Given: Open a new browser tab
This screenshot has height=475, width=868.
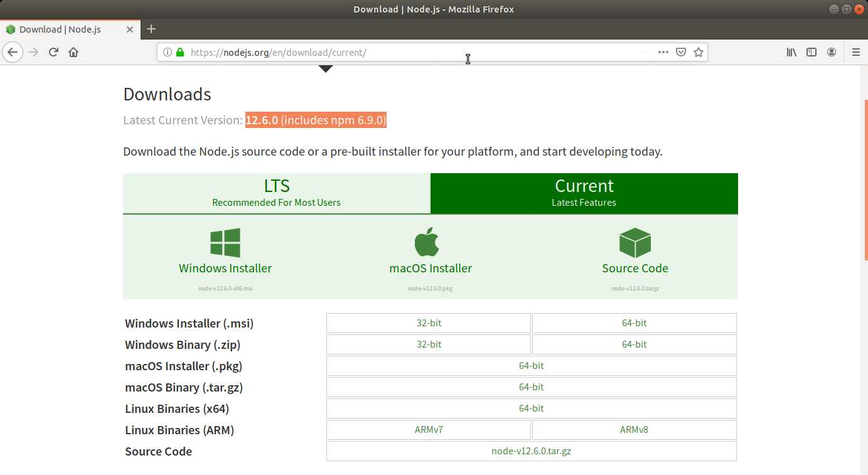Looking at the screenshot, I should point(151,29).
